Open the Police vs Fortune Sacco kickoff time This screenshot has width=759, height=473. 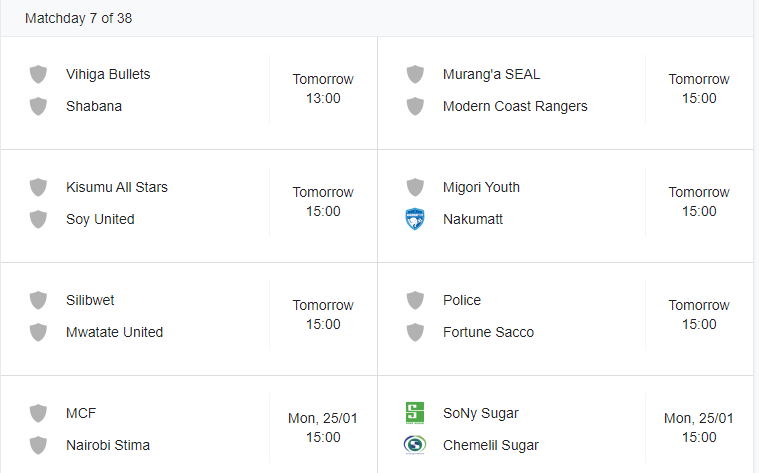point(698,315)
